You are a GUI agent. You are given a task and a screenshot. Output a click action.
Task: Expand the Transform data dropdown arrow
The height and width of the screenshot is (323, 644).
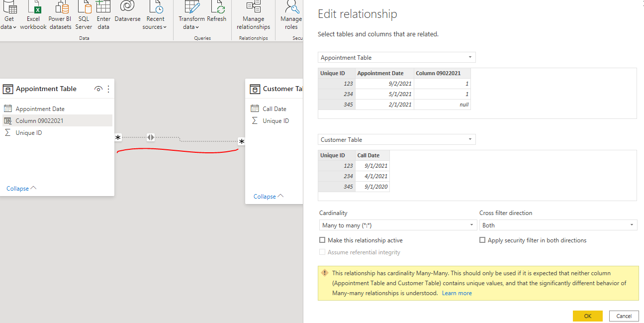click(197, 27)
